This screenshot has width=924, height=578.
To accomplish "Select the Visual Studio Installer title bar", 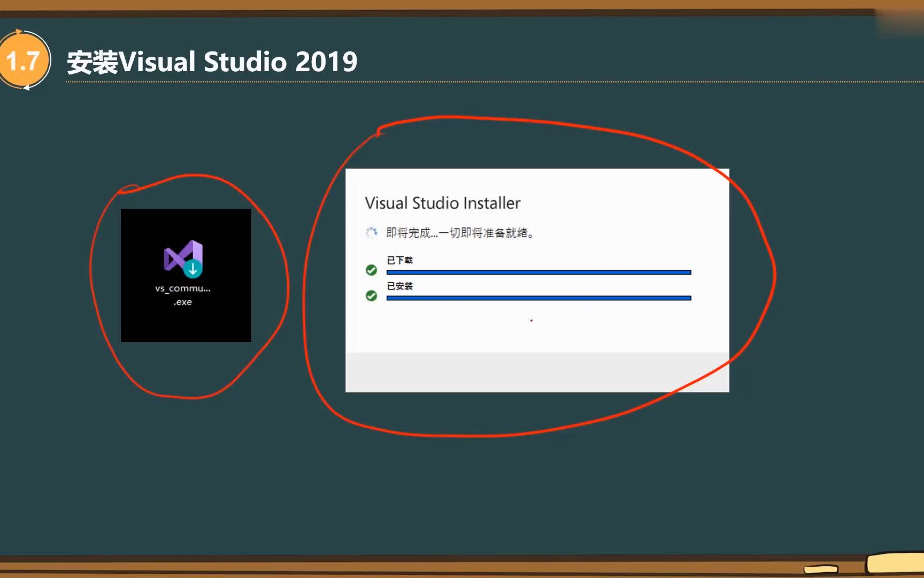I will 443,203.
